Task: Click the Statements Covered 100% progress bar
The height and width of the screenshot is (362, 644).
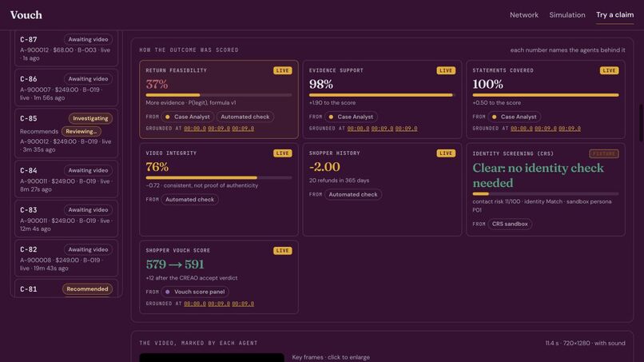Action: point(546,95)
